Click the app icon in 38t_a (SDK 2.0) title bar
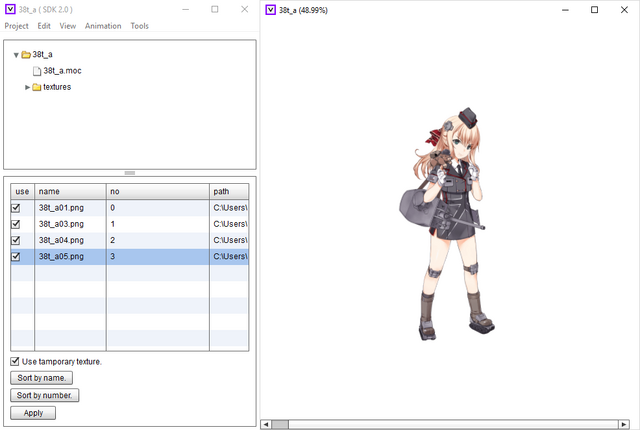 point(10,9)
